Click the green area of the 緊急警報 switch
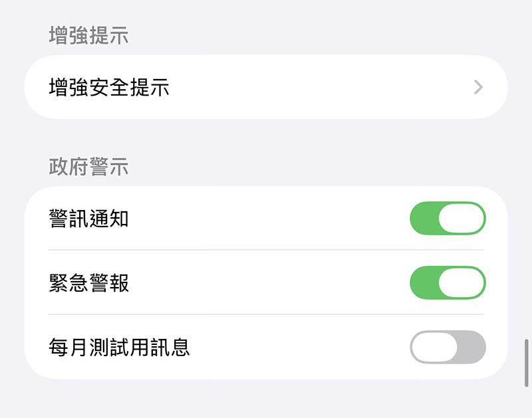532x418 pixels. click(x=424, y=283)
